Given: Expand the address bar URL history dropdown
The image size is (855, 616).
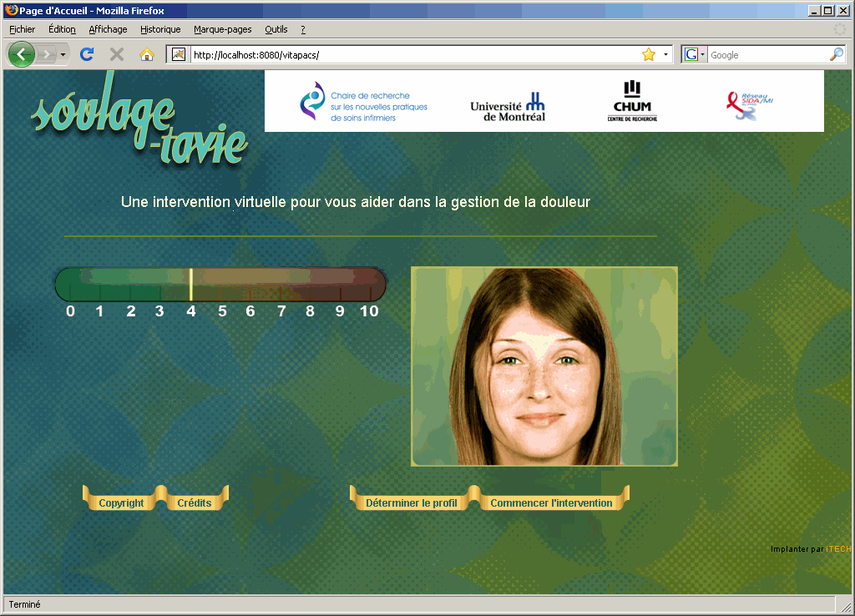Looking at the screenshot, I should [665, 55].
